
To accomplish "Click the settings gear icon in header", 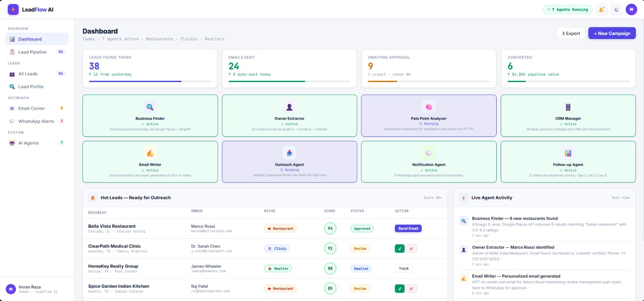I will pyautogui.click(x=616, y=10).
